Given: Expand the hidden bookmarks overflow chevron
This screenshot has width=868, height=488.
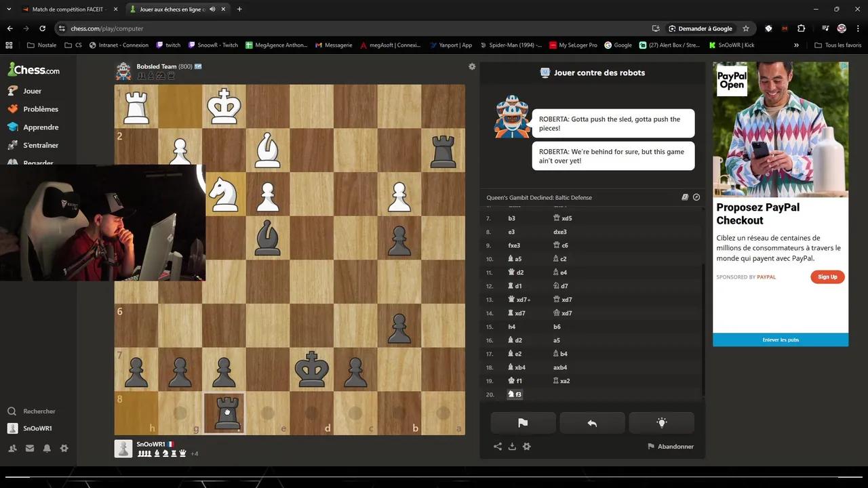Looking at the screenshot, I should (796, 45).
